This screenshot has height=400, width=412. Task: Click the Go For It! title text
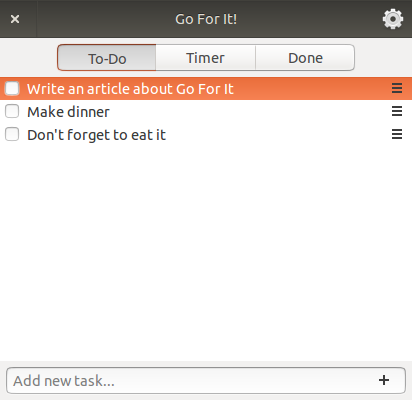[206, 19]
